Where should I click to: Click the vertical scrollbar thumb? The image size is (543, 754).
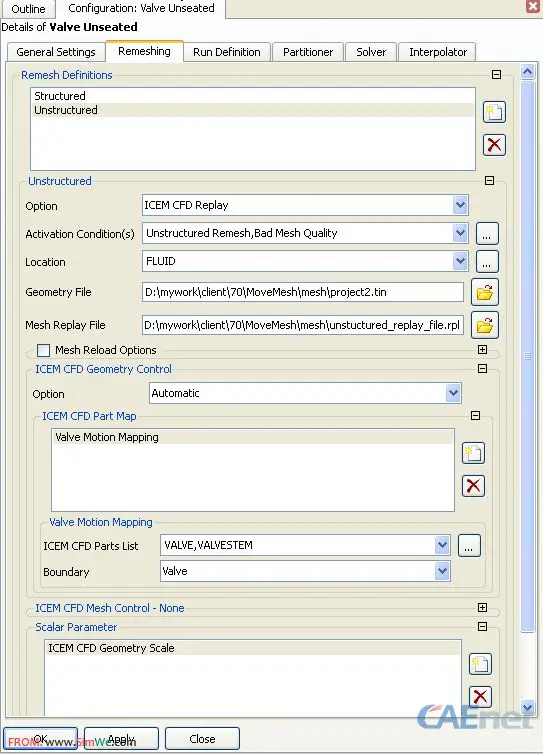pos(528,356)
